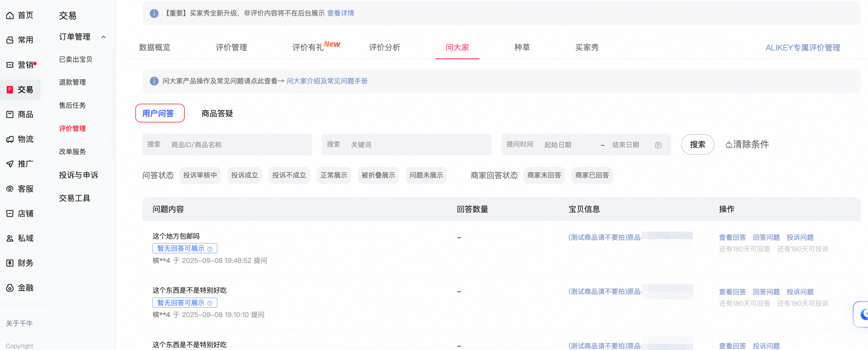Click the calendar icon in date range
The width and height of the screenshot is (868, 350).
[658, 145]
